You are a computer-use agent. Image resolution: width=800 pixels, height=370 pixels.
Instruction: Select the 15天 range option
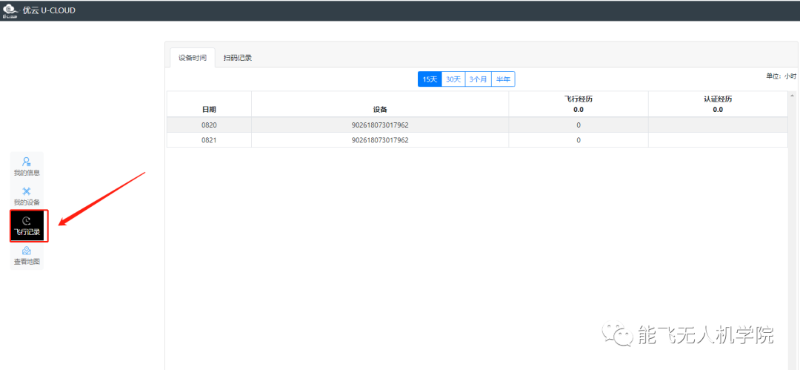tap(430, 79)
